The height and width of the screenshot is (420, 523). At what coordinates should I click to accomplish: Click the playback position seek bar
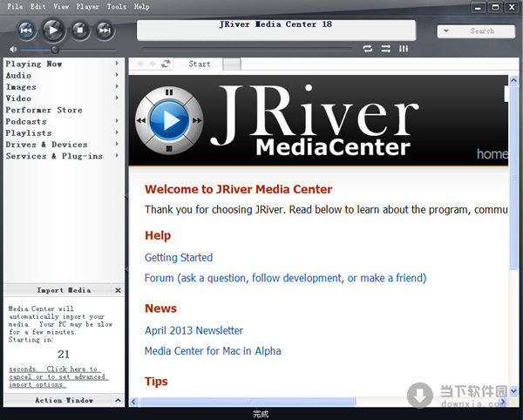click(248, 49)
